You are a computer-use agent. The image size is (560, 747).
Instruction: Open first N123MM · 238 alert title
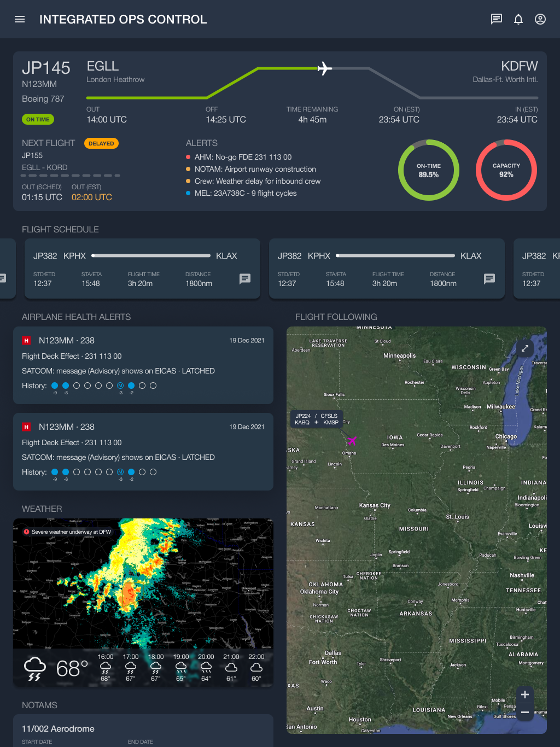point(67,340)
